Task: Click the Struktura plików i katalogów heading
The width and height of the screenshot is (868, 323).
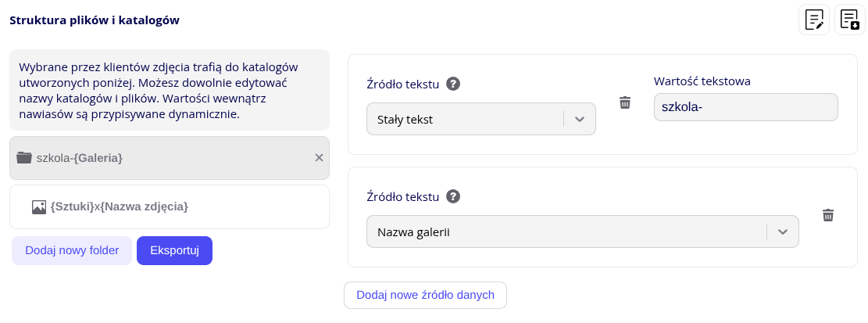Action: (x=95, y=20)
